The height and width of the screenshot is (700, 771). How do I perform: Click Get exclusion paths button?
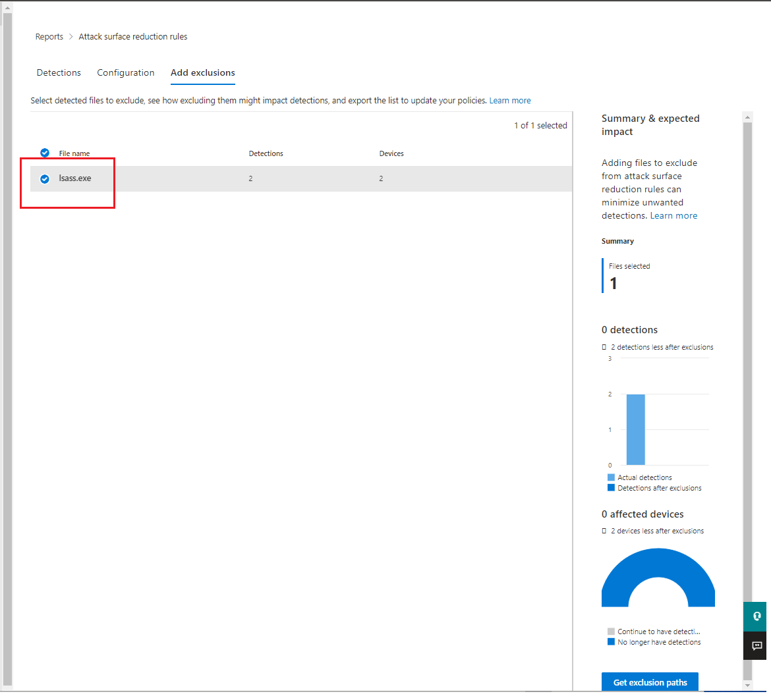click(650, 682)
